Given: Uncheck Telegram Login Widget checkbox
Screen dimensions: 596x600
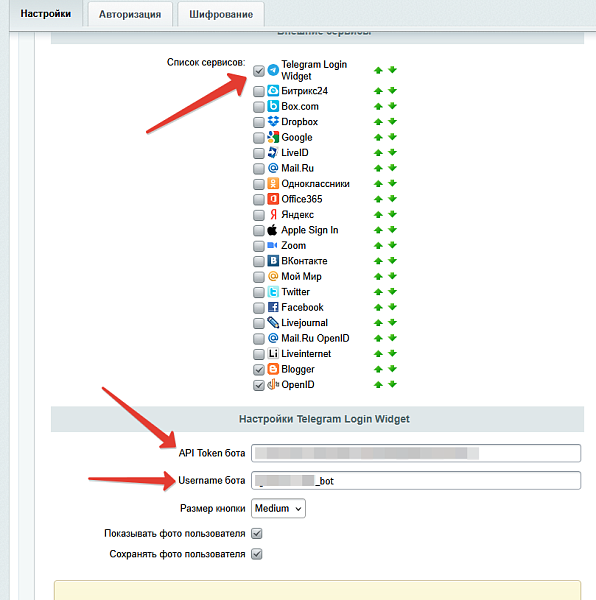Looking at the screenshot, I should coord(259,71).
